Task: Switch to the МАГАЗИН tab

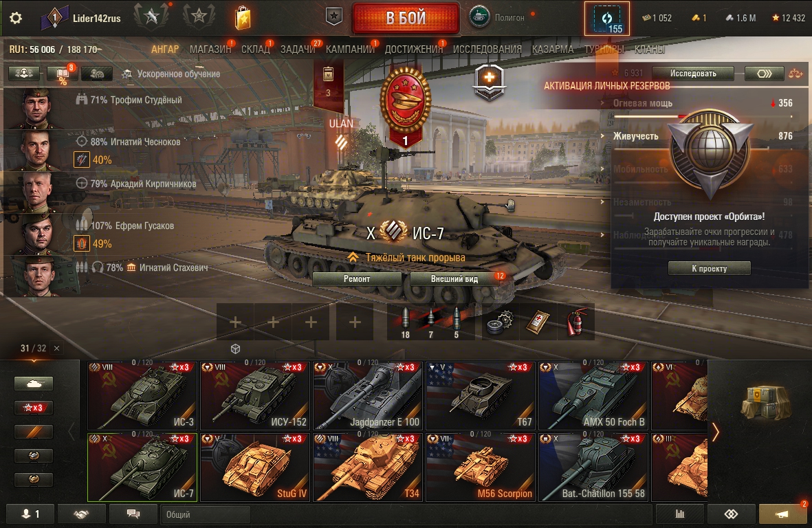Action: 210,49
